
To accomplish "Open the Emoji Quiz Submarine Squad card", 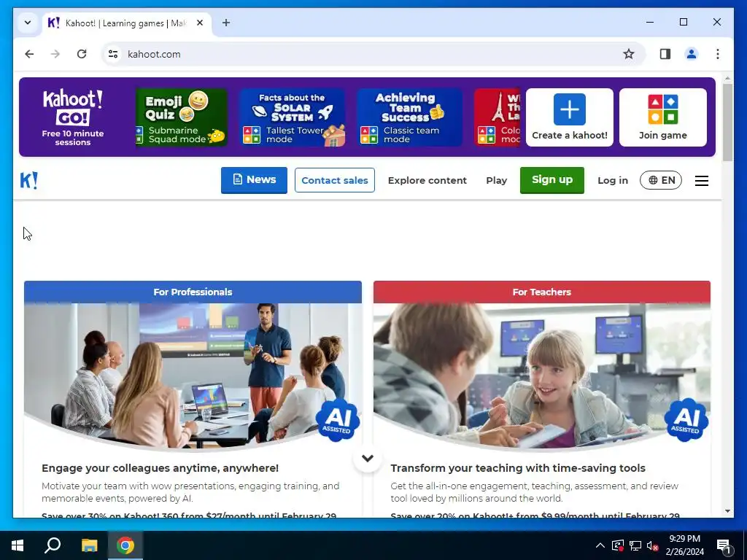I will 181,117.
